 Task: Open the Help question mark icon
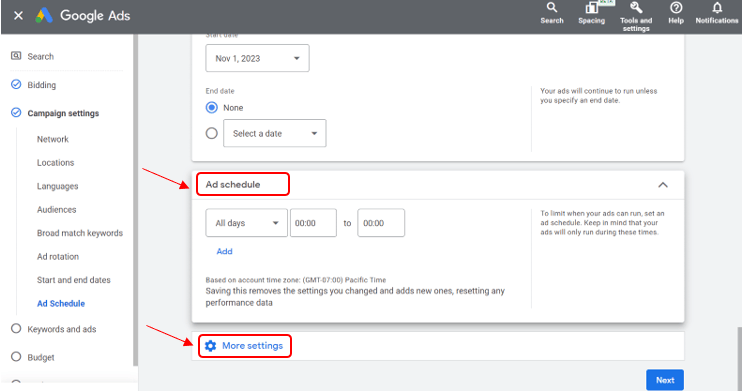[x=676, y=8]
